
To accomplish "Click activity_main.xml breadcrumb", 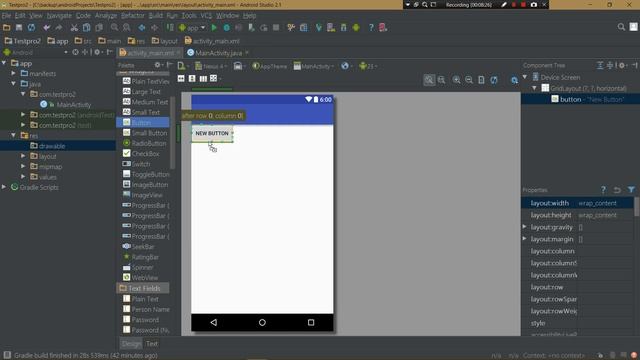I will (212, 41).
